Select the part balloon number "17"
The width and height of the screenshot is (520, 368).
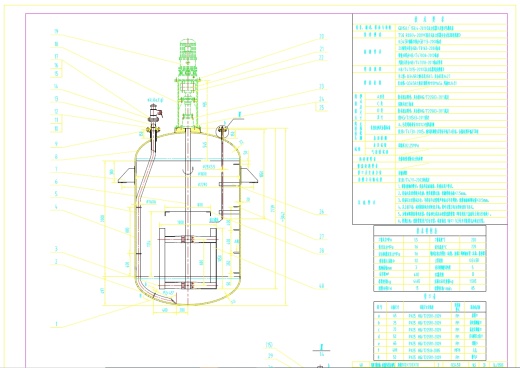click(56, 57)
